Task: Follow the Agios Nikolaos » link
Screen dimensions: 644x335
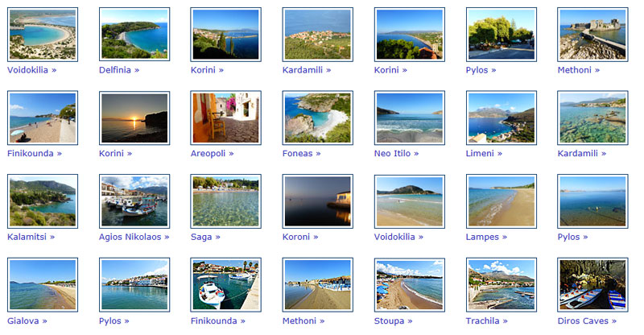Action: 134,237
